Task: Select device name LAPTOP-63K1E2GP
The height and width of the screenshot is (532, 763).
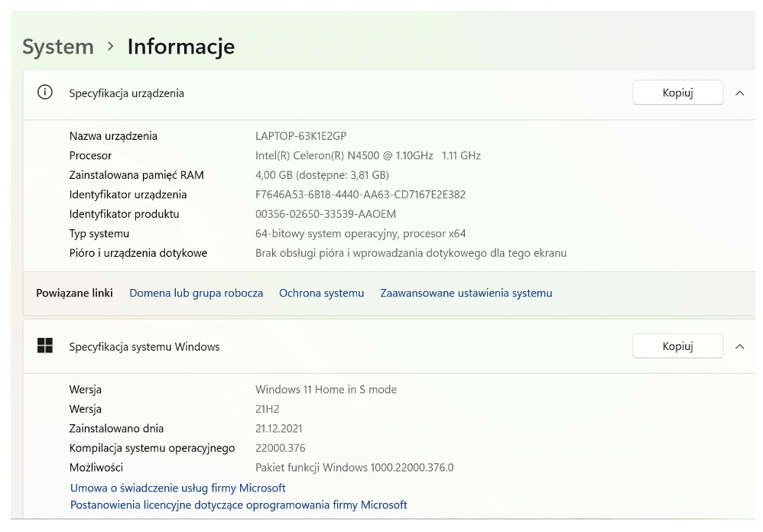Action: pyautogui.click(x=300, y=135)
